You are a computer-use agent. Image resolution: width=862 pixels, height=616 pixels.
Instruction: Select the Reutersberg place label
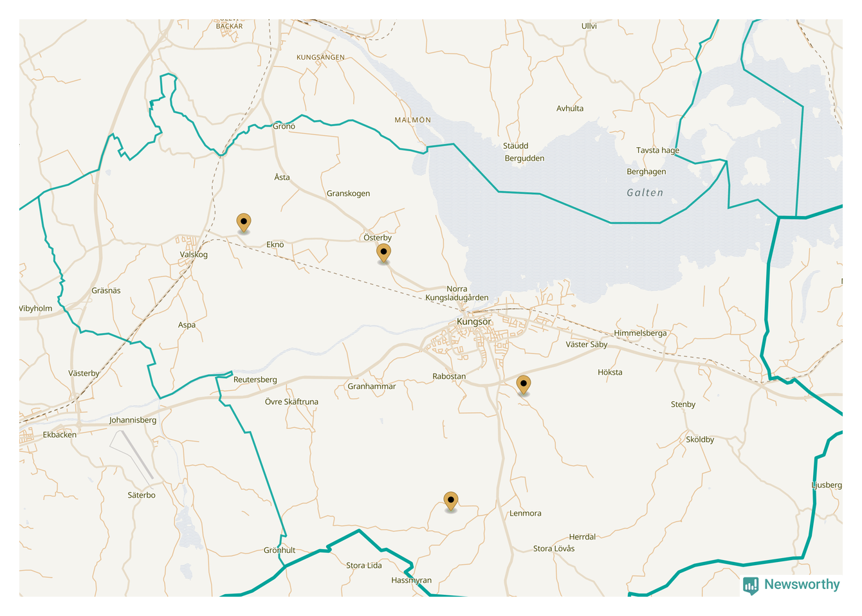tap(255, 379)
